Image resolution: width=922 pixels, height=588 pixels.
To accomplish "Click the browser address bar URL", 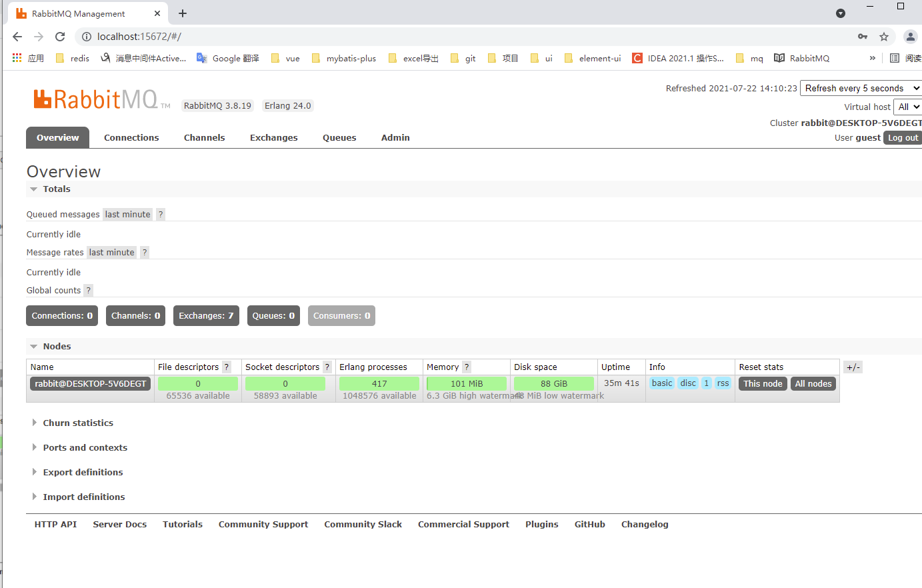I will [139, 37].
